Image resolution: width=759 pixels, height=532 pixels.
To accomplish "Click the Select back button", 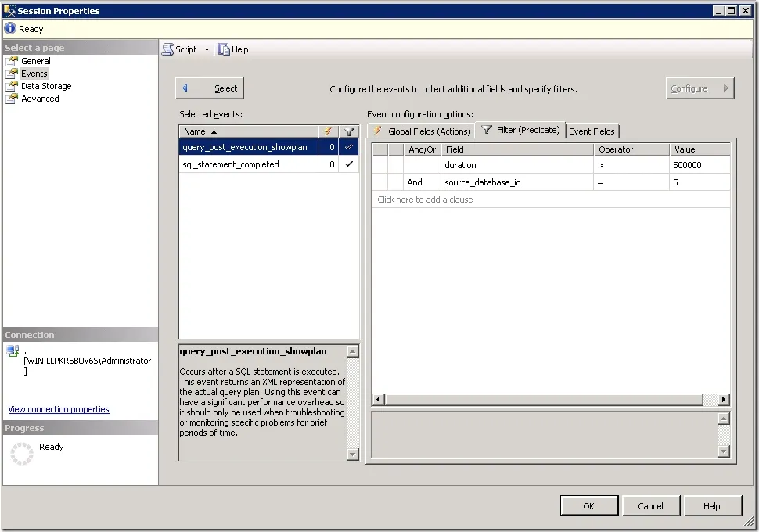I will [210, 88].
